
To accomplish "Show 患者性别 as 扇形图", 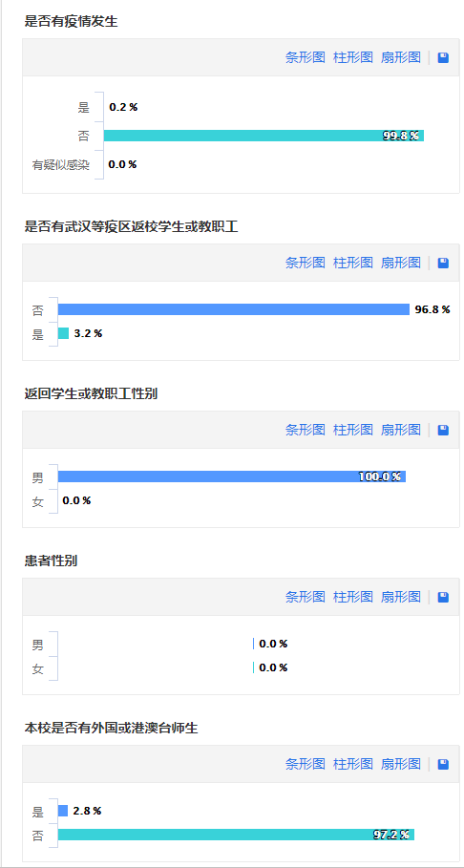I will (x=400, y=598).
